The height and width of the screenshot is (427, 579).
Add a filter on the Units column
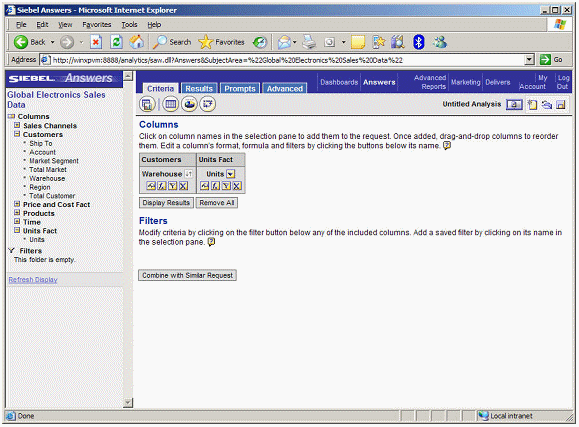point(226,186)
